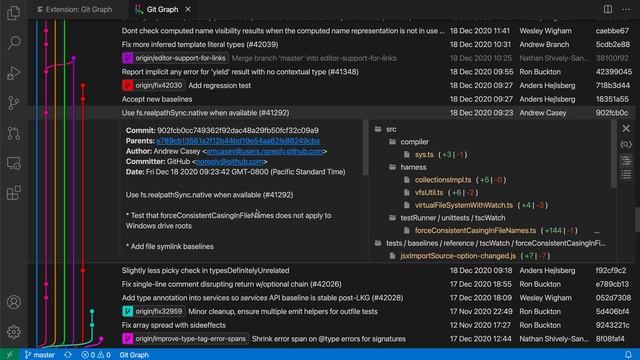Start code review of commit files
Screen dimensions: 640x360
coord(626,144)
